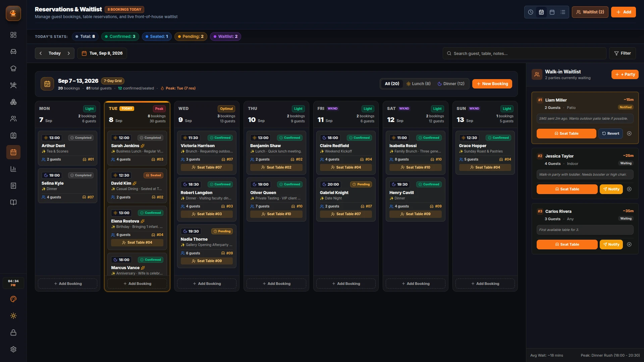Select the FRI 11 Sep day header
This screenshot has width=644, height=362.
point(346,114)
